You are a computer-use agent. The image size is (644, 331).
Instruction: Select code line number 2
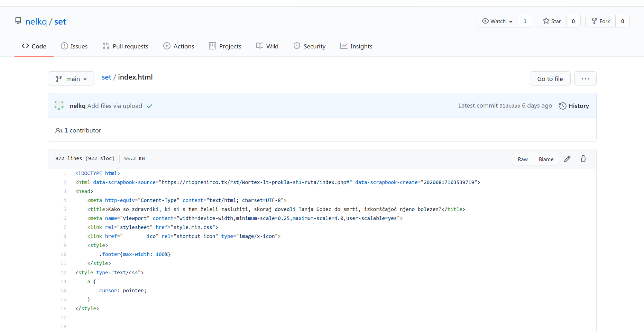click(64, 182)
